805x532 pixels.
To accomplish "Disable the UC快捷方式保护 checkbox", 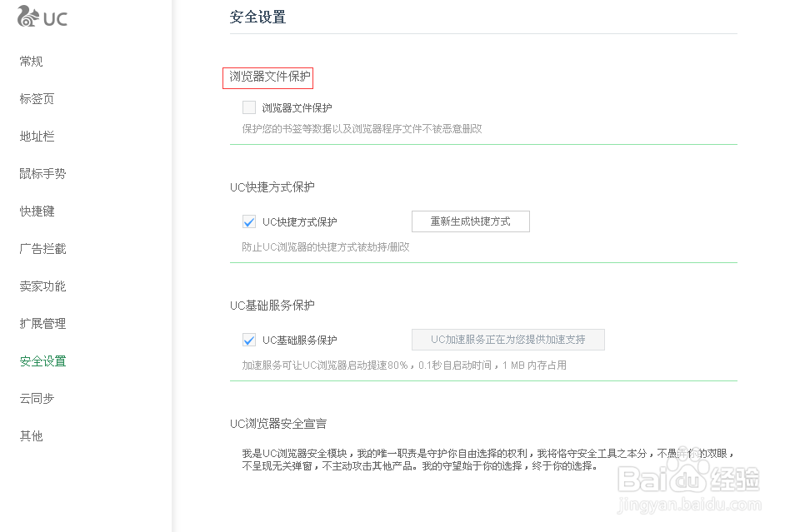I will (x=248, y=221).
